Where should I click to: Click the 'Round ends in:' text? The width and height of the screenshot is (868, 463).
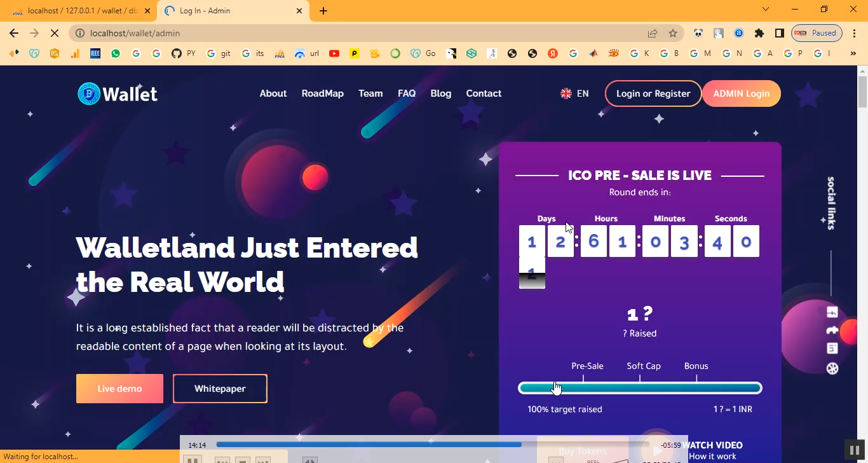(x=640, y=192)
